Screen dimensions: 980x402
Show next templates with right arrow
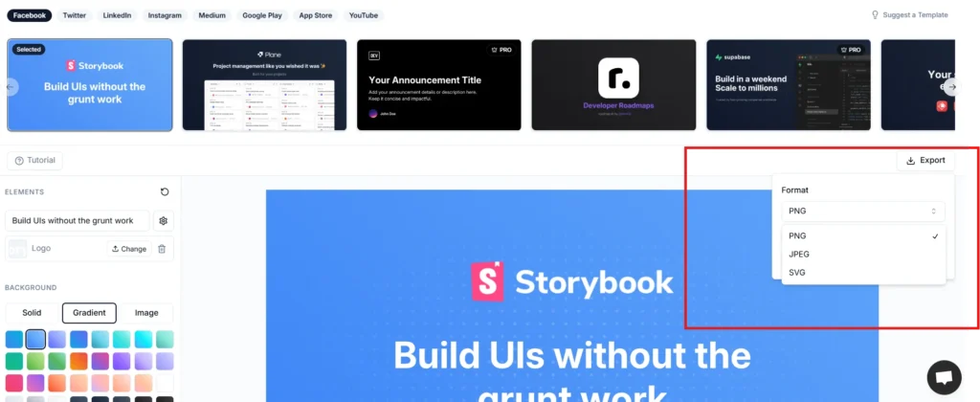tap(950, 87)
